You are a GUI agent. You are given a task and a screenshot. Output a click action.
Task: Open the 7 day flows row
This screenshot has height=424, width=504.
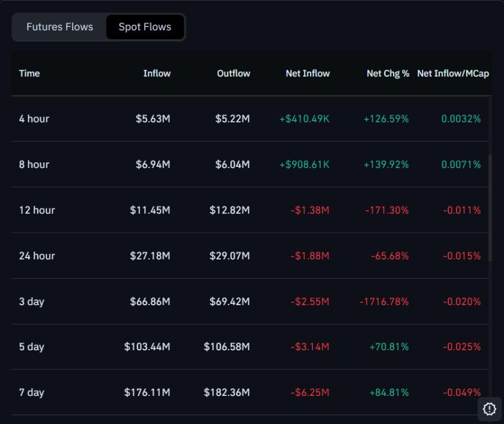pyautogui.click(x=252, y=392)
